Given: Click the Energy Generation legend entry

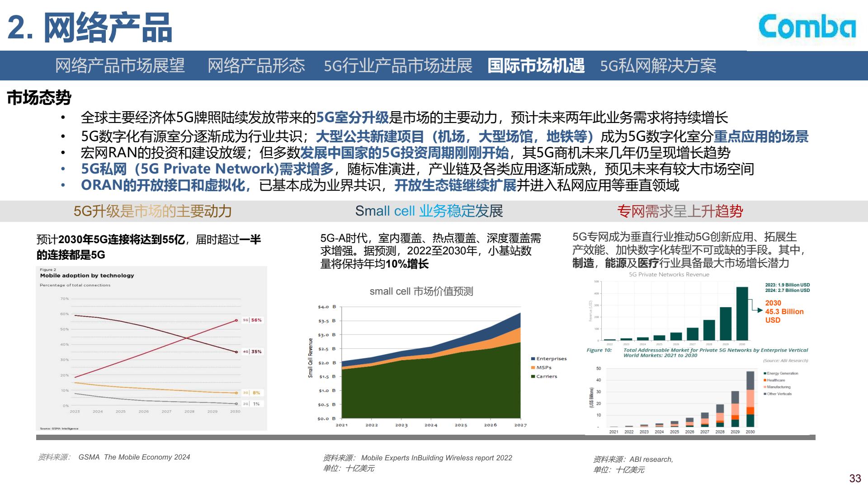Looking at the screenshot, I should point(781,374).
